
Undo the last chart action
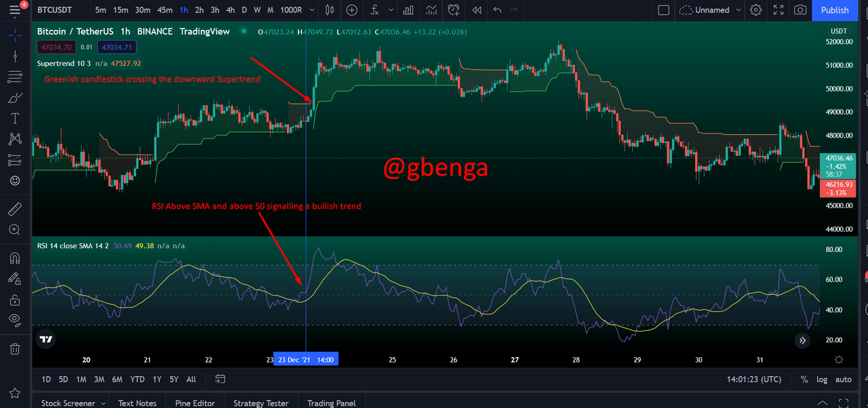pos(498,10)
